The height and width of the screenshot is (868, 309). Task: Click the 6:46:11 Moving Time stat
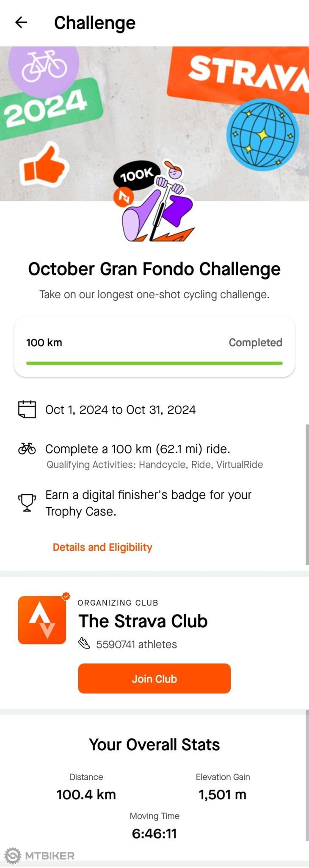[154, 833]
